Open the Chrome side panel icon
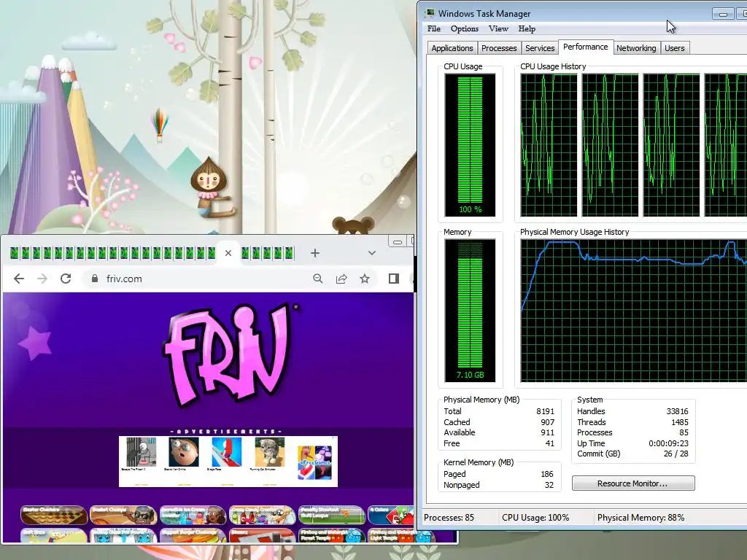The height and width of the screenshot is (560, 747). coord(393,279)
